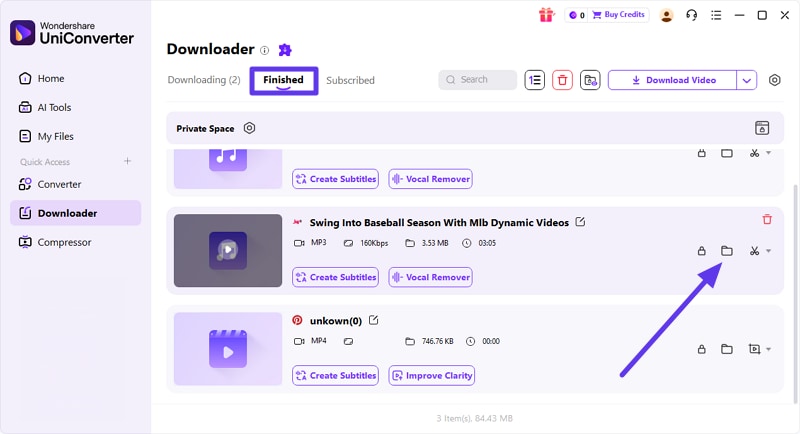800x434 pixels.
Task: Open the hamburger list menu icon
Action: [716, 15]
